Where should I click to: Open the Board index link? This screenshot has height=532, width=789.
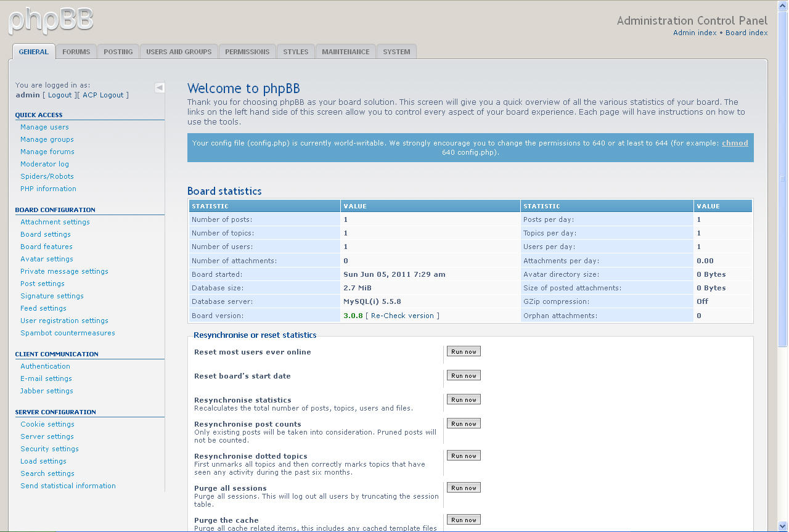[746, 33]
